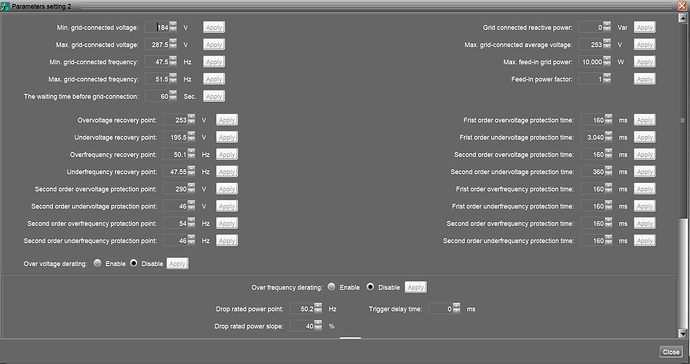The image size is (690, 364).
Task: Apply the Underfrequency recovery point
Action: point(227,172)
